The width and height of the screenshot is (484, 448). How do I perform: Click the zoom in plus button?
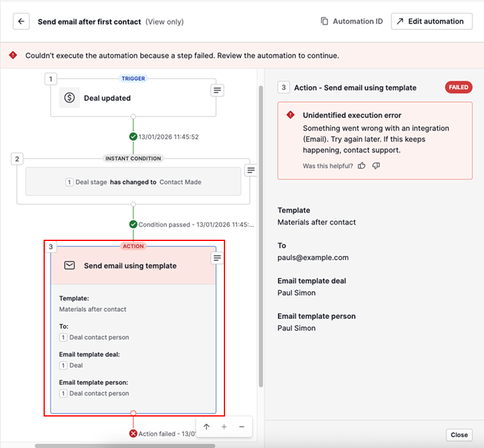[x=224, y=427]
